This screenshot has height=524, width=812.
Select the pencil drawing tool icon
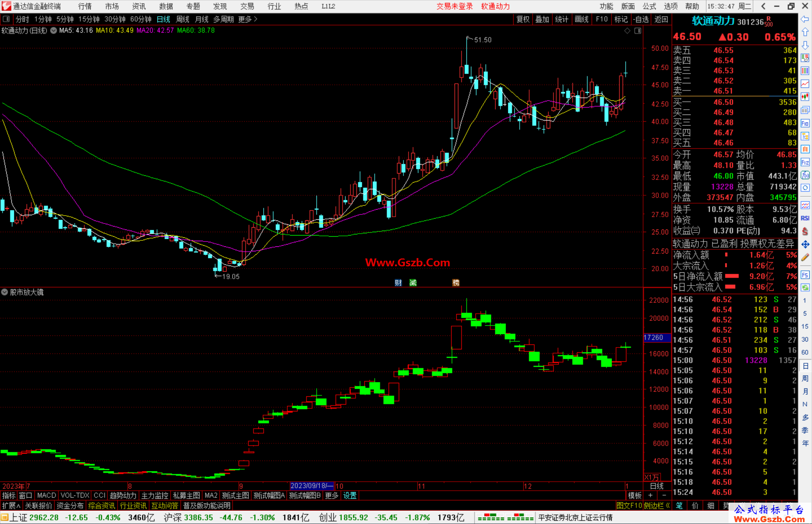(805, 258)
